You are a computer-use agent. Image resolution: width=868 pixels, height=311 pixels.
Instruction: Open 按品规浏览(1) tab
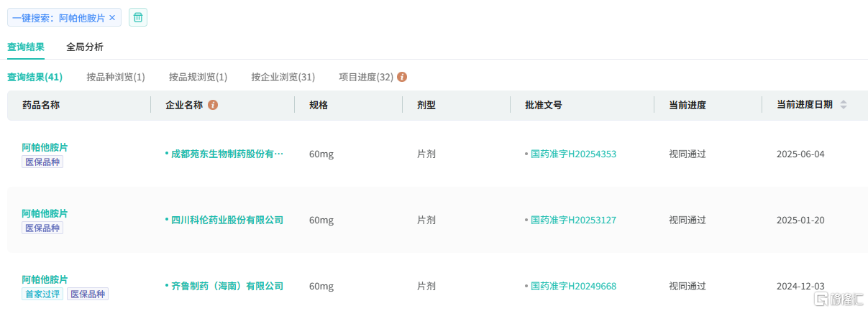198,77
